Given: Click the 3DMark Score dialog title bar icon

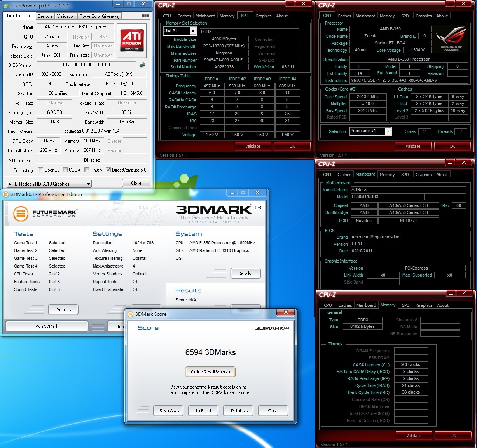Looking at the screenshot, I should pyautogui.click(x=130, y=314).
